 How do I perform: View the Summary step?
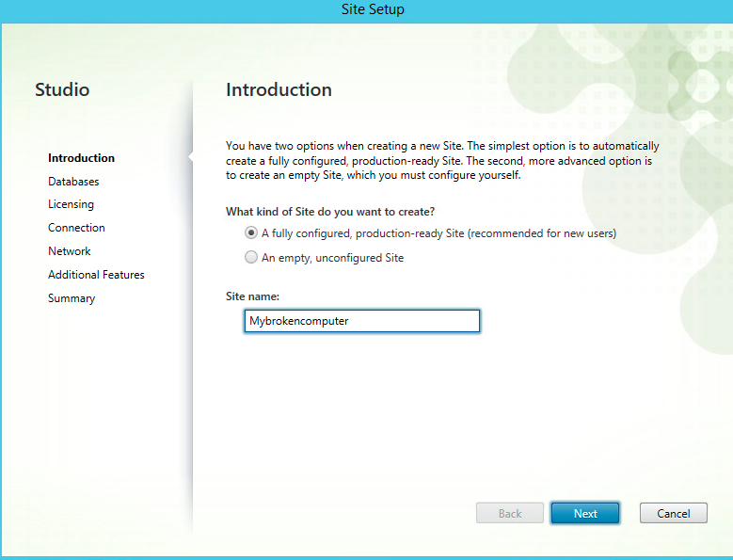(x=72, y=298)
